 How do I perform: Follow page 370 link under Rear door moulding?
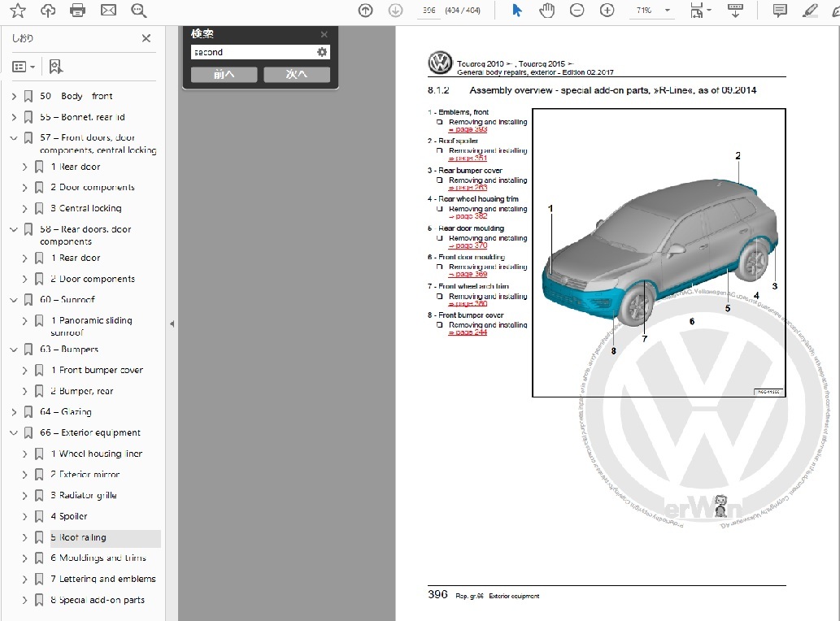coord(468,245)
